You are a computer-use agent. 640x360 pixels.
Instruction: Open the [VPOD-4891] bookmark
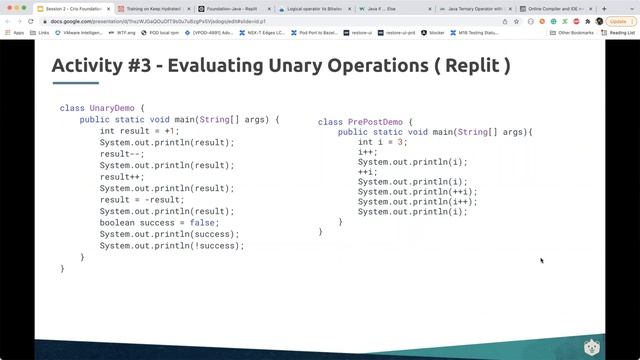pos(209,33)
